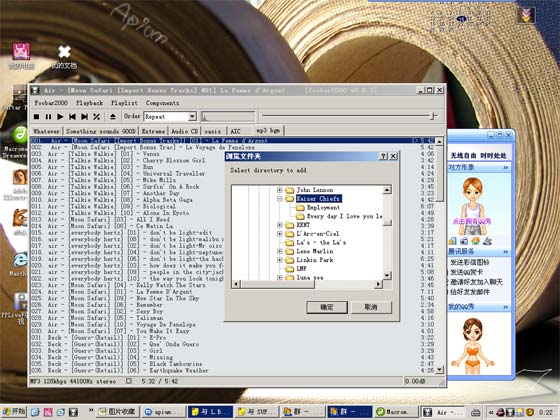Screen dimensions: 560x420
Task: Open the desktop icon with white X
Action: click(64, 56)
